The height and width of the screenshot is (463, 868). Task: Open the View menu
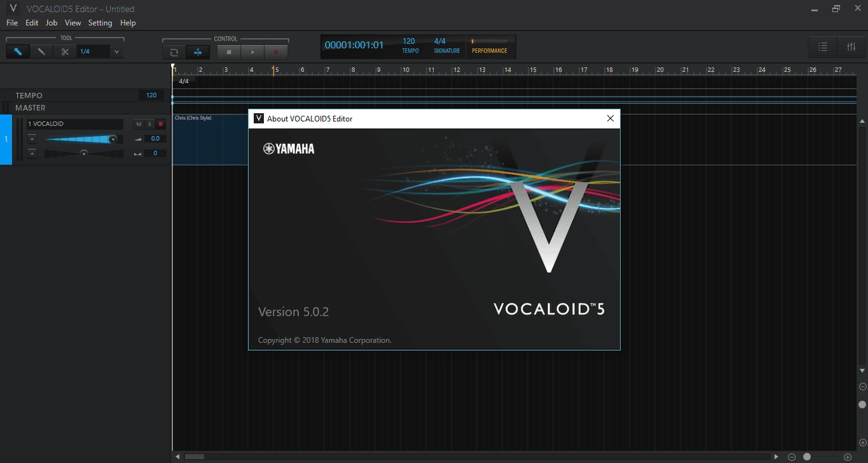click(x=73, y=23)
